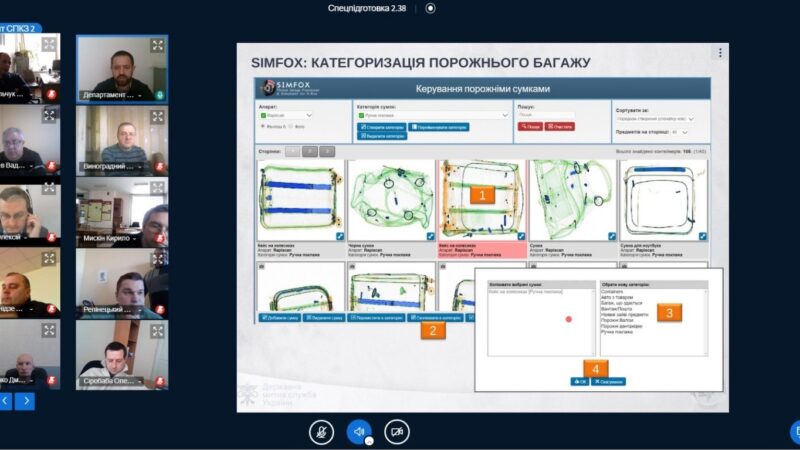Click the add bag button below the thumbnails
Image resolution: width=800 pixels, height=450 pixels.
pos(280,317)
